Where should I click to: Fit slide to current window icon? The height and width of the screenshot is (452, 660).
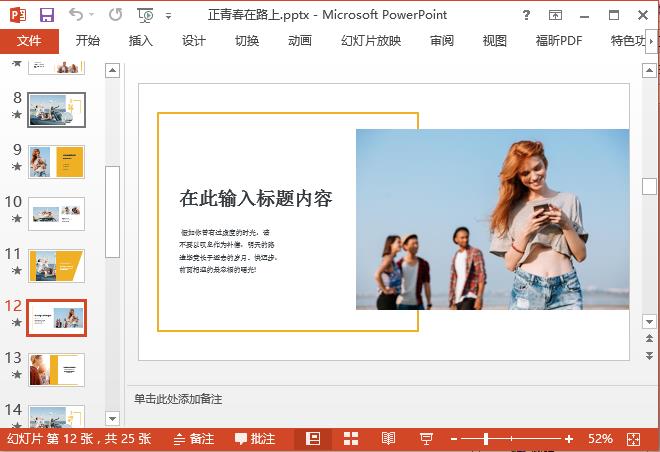(x=632, y=439)
